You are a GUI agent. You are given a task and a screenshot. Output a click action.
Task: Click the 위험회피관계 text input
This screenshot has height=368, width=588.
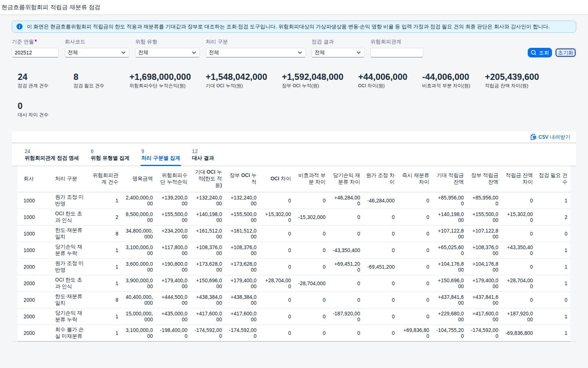[397, 53]
